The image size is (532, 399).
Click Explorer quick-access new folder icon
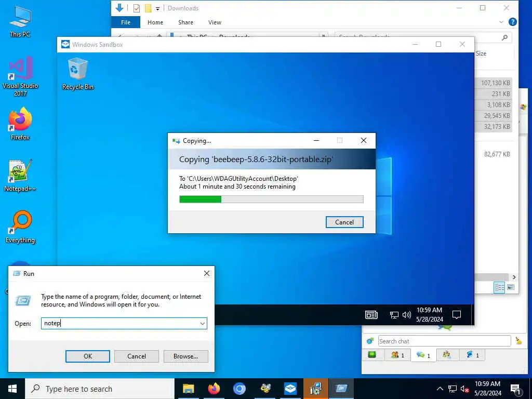click(x=148, y=8)
